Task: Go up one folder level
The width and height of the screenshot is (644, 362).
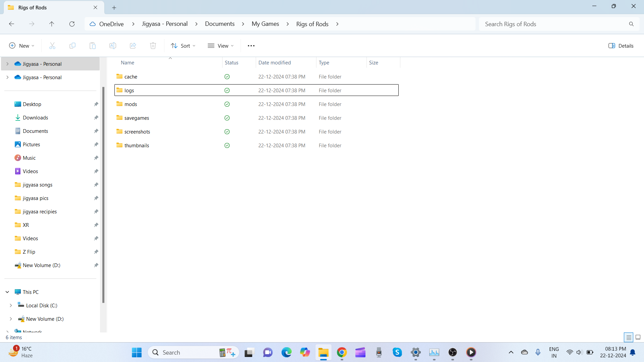Action: click(x=52, y=24)
